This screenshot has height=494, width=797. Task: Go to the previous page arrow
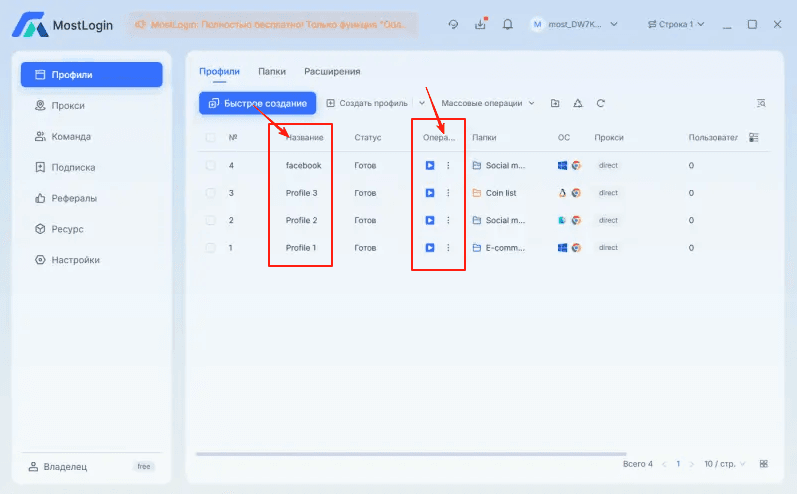pos(664,464)
